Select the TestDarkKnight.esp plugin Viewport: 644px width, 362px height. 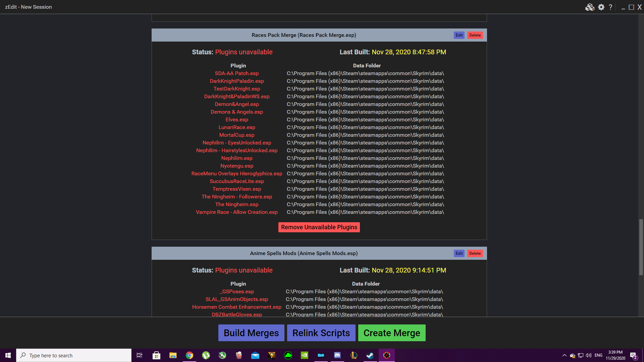(x=237, y=89)
